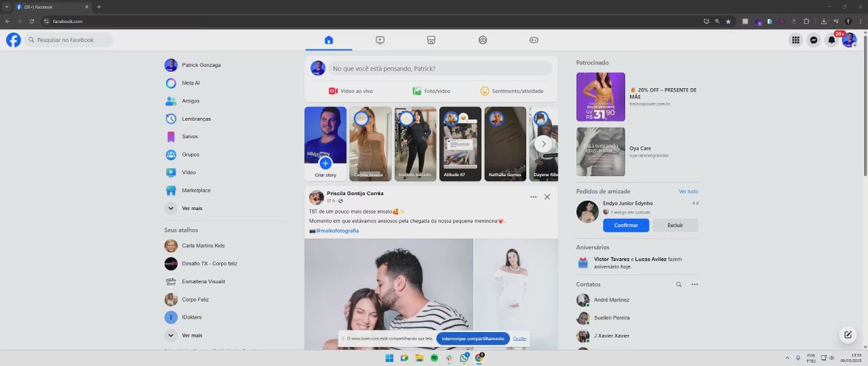The width and height of the screenshot is (868, 366).
Task: Open the Groups tab in top navigation
Action: click(x=483, y=40)
